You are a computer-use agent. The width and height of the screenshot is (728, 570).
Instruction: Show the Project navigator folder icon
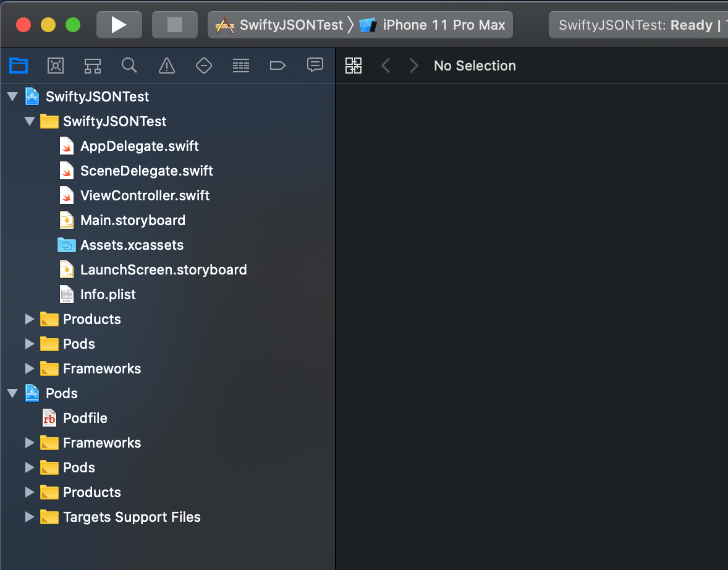pyautogui.click(x=19, y=66)
